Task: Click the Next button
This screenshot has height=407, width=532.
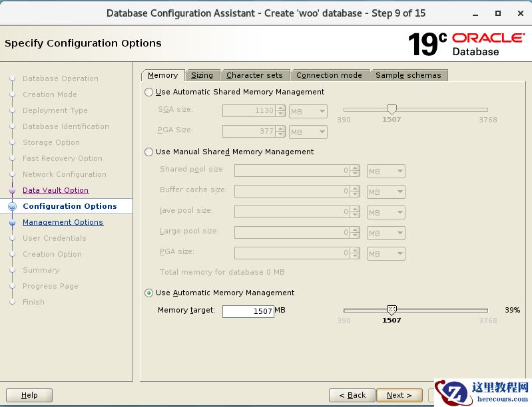Action: 399,395
